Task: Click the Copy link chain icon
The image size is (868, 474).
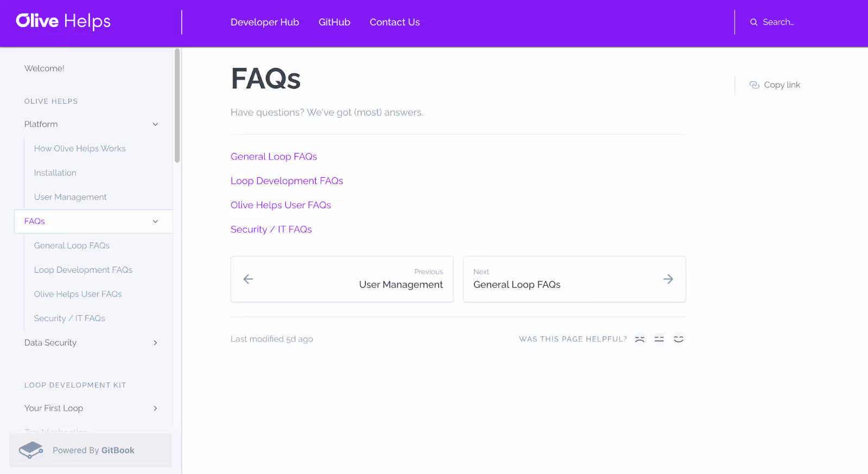Action: pos(754,85)
